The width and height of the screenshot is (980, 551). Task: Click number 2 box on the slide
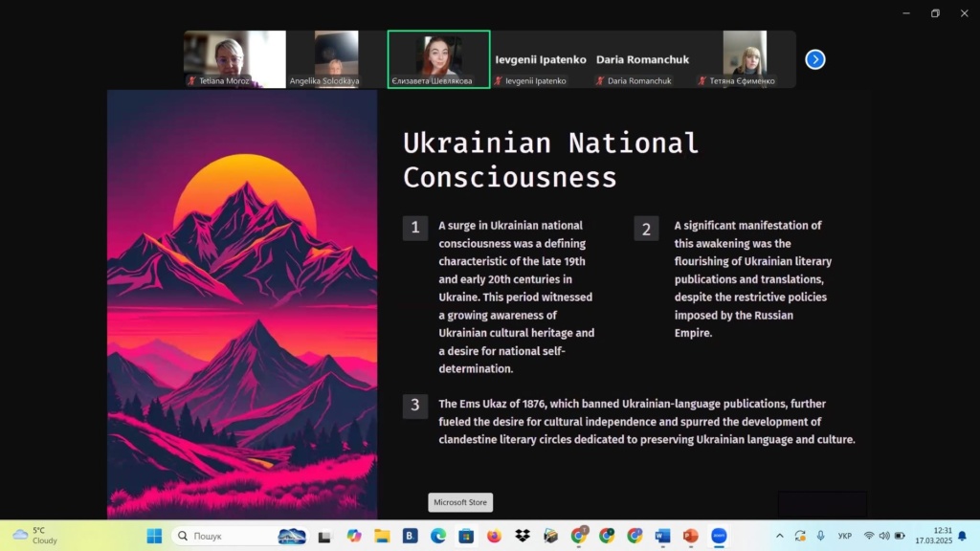point(646,229)
